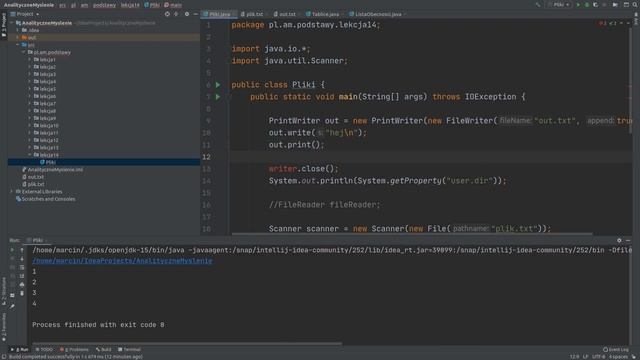Select the lekcja12 folder in the tree
Image resolution: width=640 pixels, height=360 pixels.
click(49, 140)
